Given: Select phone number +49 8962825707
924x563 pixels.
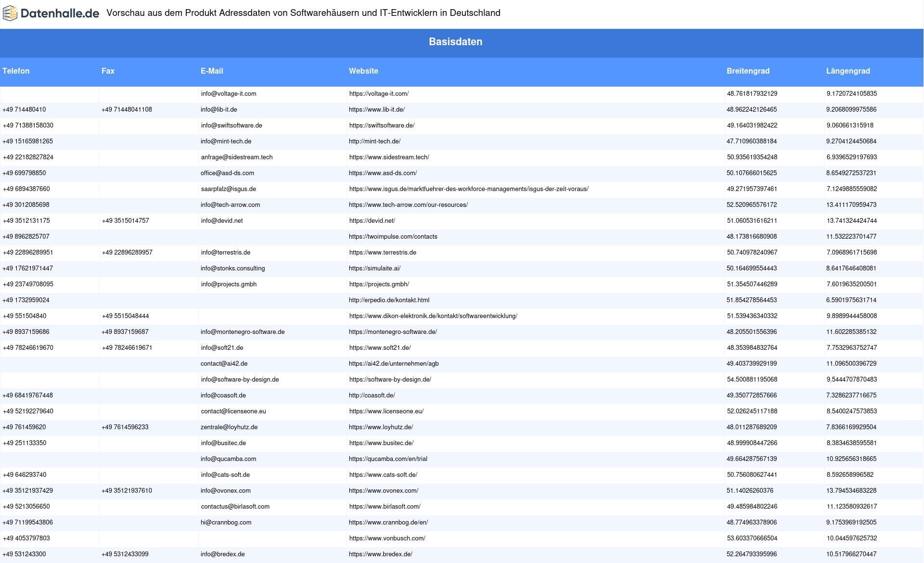Looking at the screenshot, I should (26, 237).
